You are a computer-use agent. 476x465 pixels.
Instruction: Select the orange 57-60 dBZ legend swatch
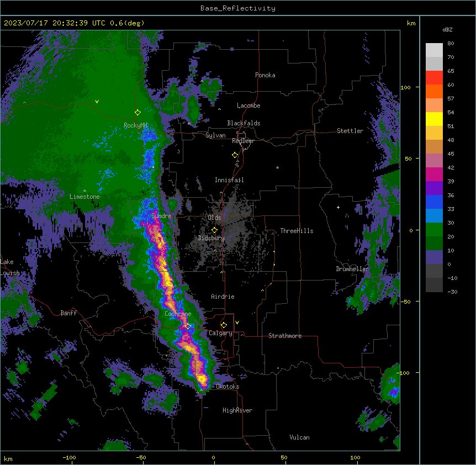click(434, 91)
